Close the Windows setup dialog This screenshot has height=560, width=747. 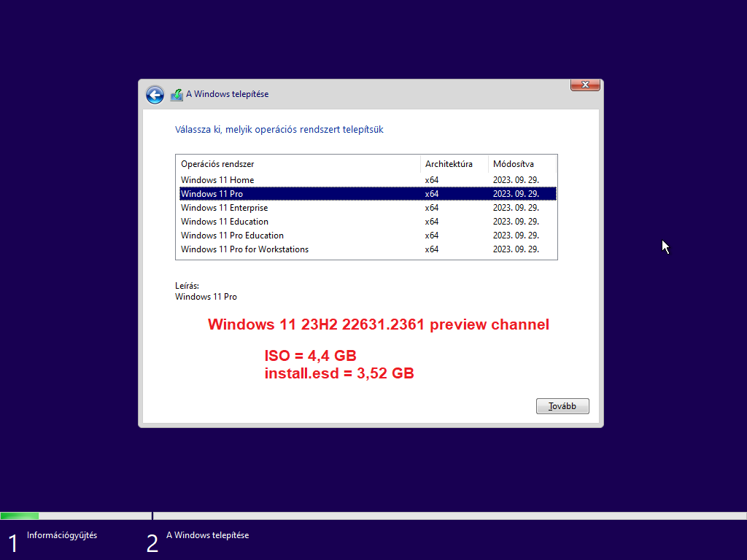pos(585,85)
